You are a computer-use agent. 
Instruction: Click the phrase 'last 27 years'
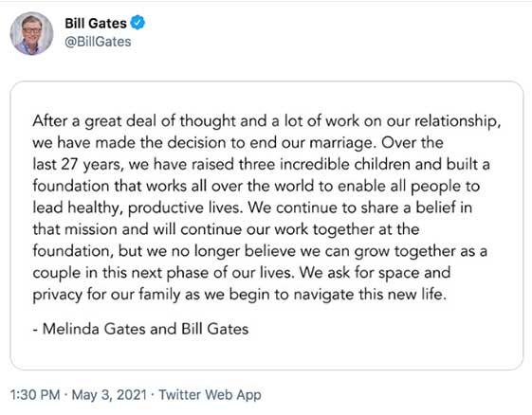click(77, 165)
